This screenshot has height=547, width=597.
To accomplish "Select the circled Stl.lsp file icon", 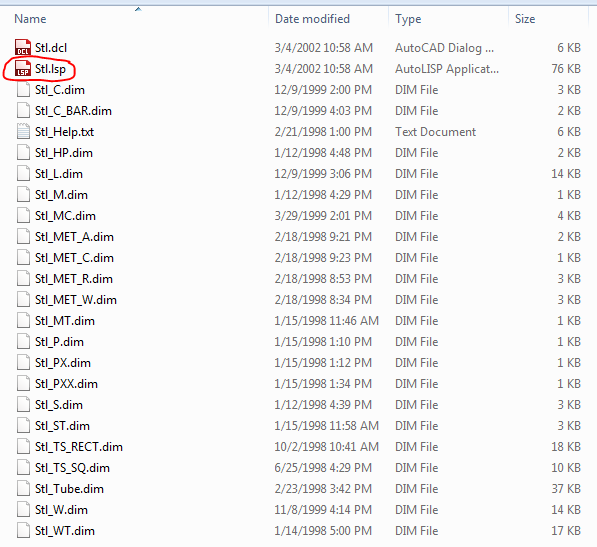I will coord(23,69).
